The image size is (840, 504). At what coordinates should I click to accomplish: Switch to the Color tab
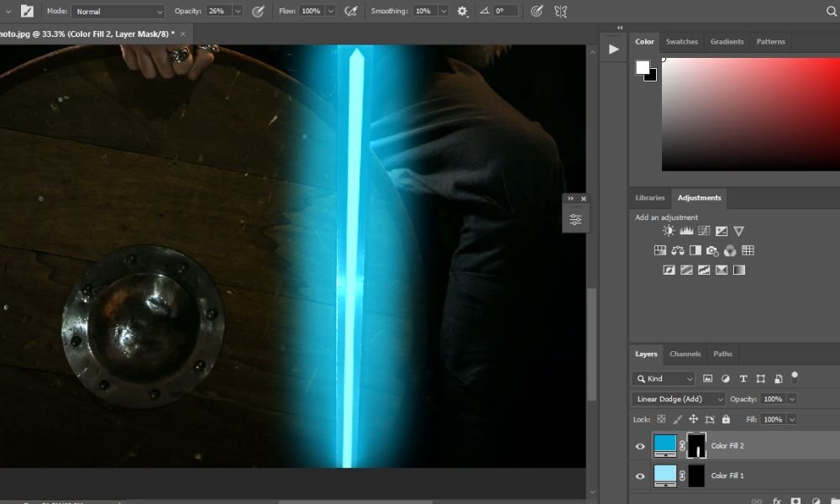coord(644,41)
